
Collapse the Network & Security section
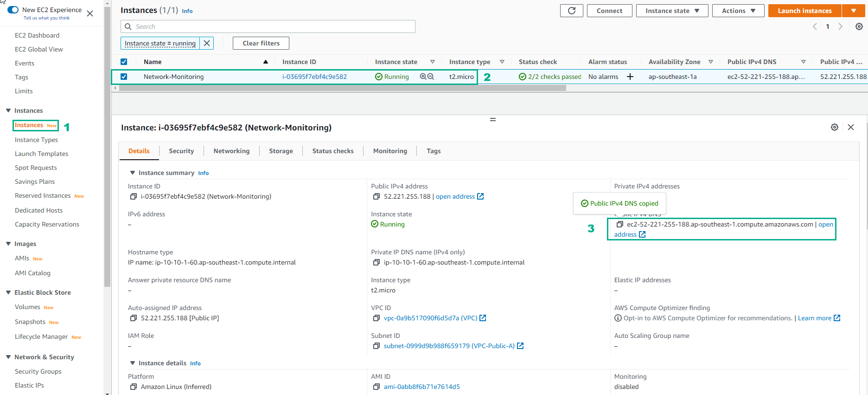point(8,357)
